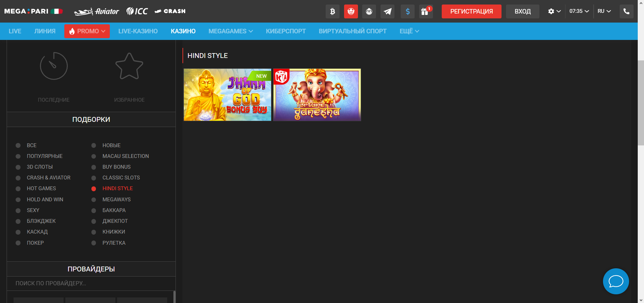Select the HOT GAMES collection
The image size is (644, 303).
(x=41, y=188)
